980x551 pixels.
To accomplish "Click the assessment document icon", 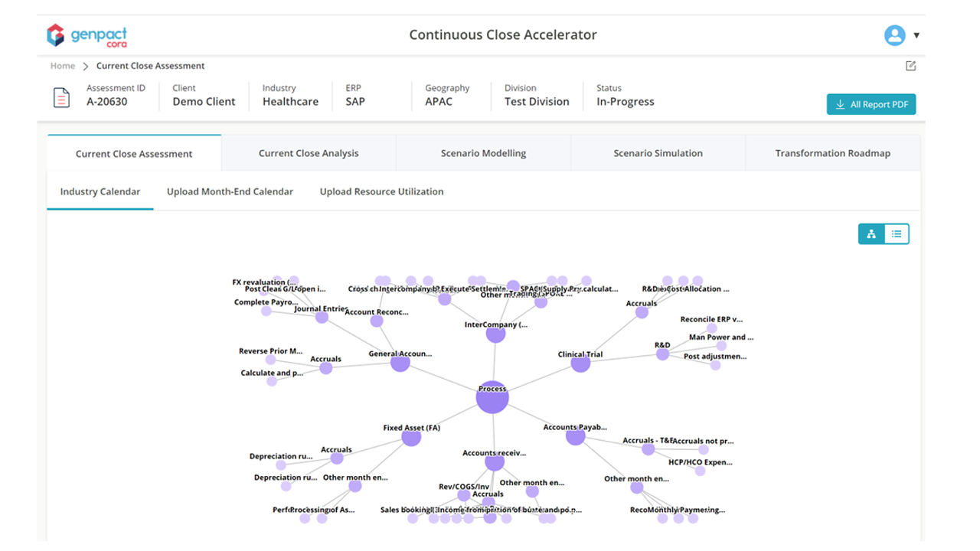I will (61, 97).
